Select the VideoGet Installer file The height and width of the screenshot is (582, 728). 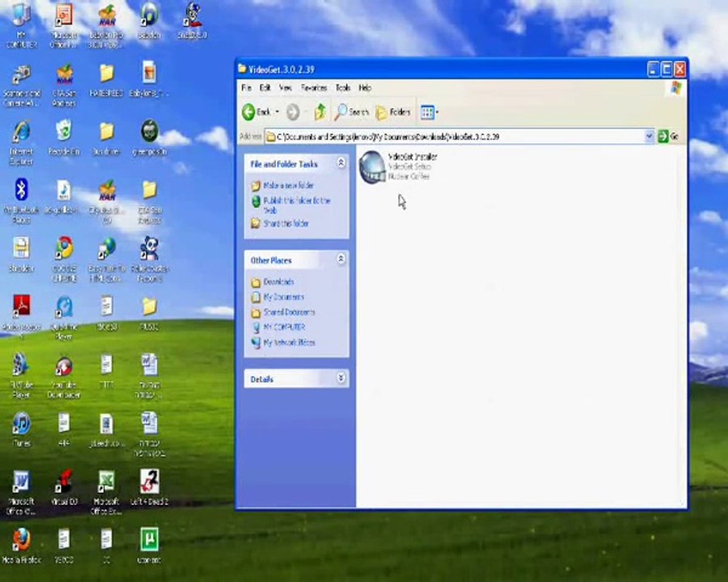click(398, 167)
